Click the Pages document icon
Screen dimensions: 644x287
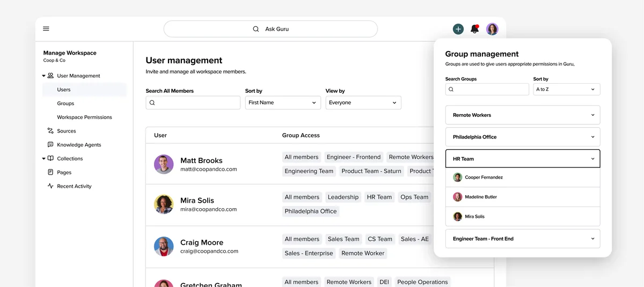[x=50, y=172]
